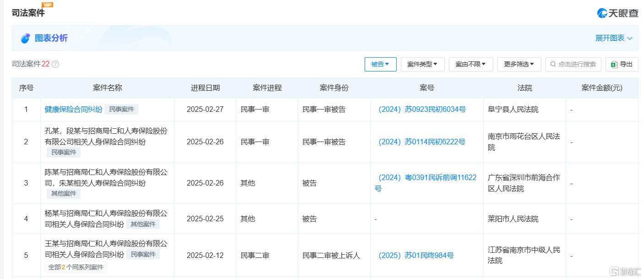The image size is (644, 279).
Task: Open the 更多筛选 dropdown
Action: click(519, 64)
